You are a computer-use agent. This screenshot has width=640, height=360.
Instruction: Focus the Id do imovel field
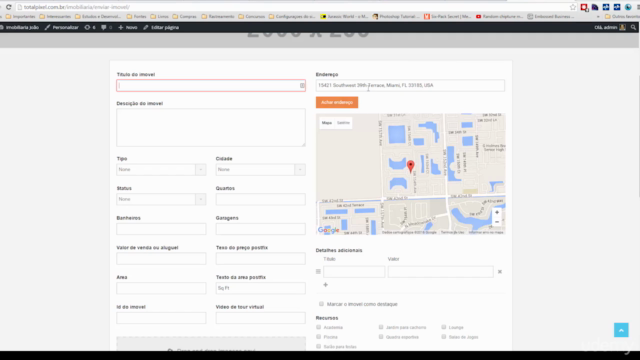(161, 318)
